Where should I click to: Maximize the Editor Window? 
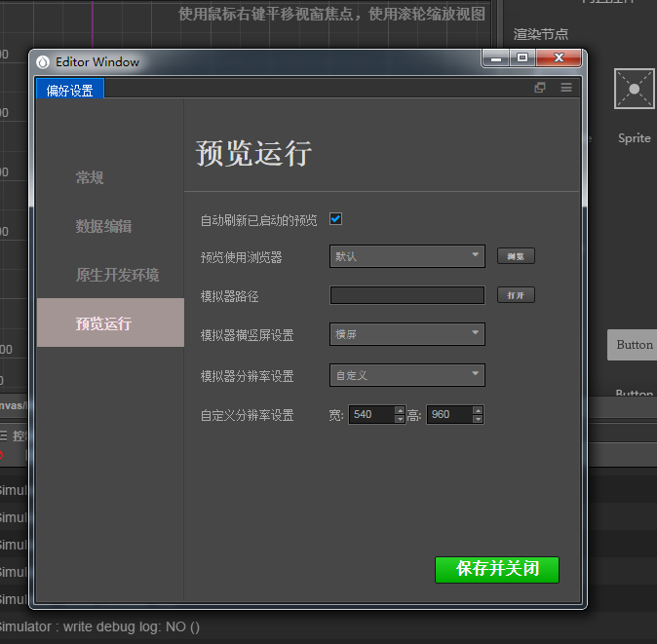click(522, 58)
